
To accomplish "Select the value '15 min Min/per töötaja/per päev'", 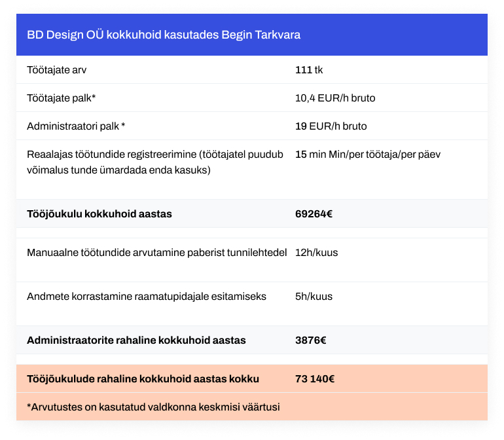I will [x=368, y=155].
